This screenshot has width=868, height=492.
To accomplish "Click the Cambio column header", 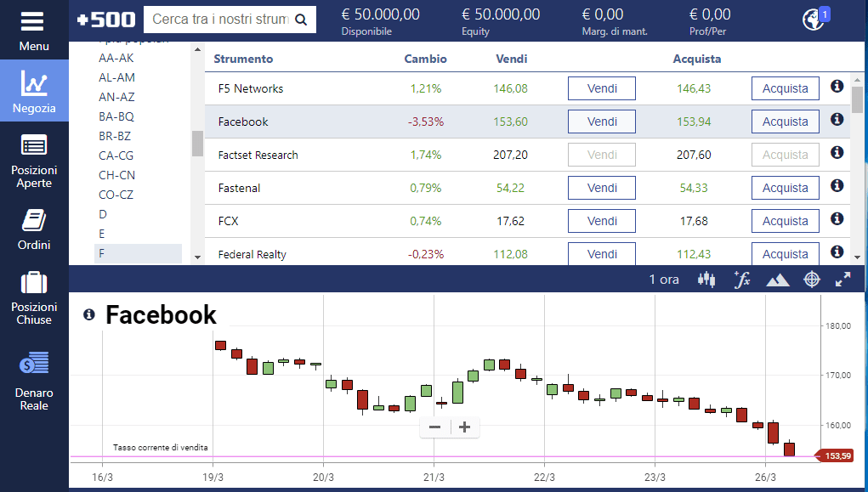I will pyautogui.click(x=425, y=59).
